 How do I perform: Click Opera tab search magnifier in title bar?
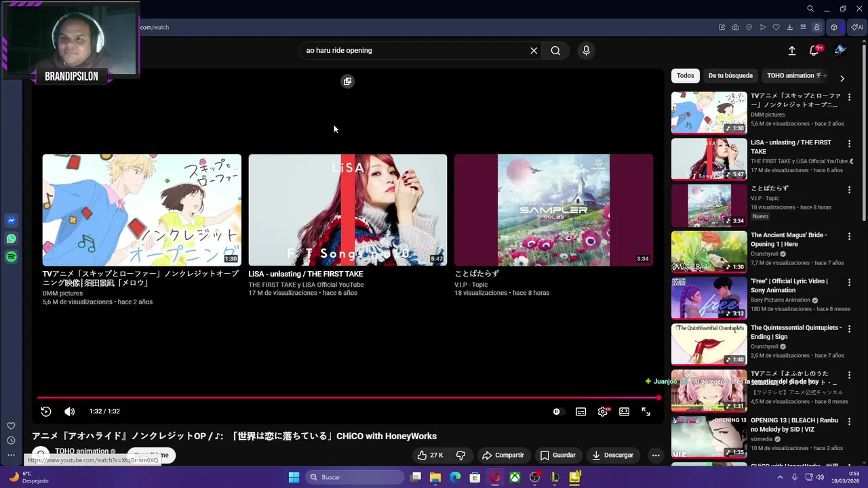click(x=810, y=9)
